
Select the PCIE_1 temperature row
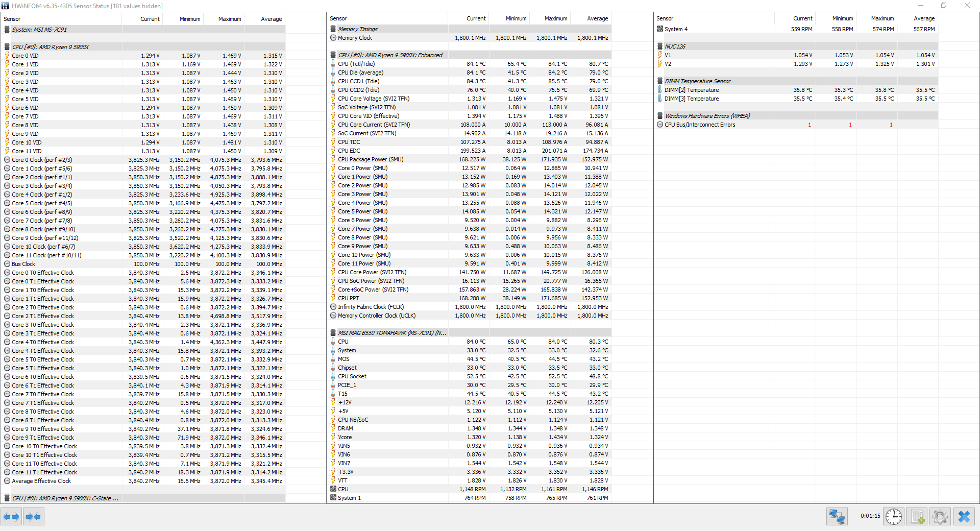tap(469, 385)
